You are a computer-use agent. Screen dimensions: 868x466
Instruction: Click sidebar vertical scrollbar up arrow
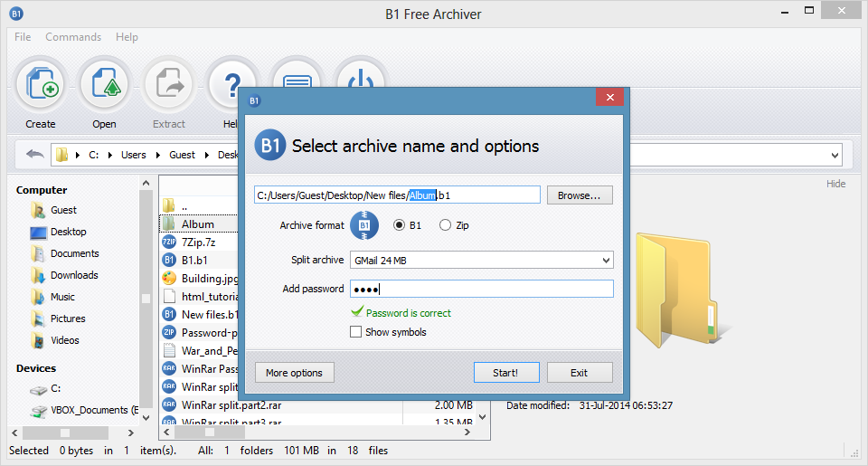coord(146,183)
